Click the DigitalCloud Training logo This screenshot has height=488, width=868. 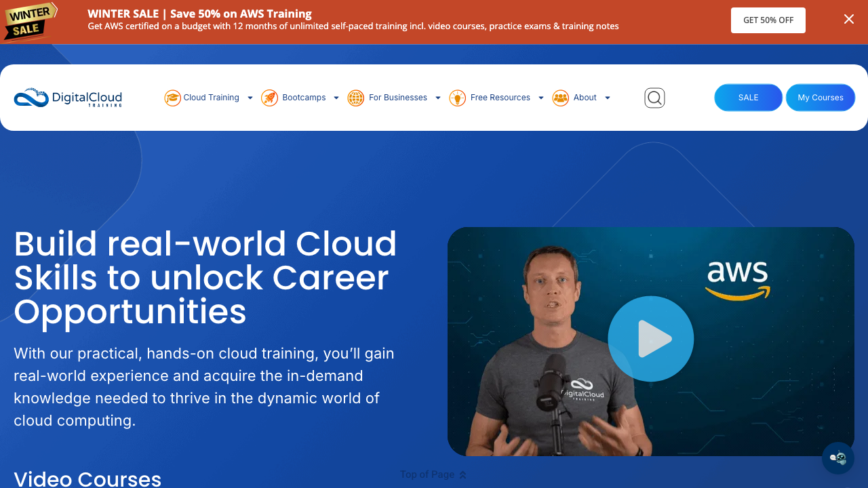[x=68, y=98]
